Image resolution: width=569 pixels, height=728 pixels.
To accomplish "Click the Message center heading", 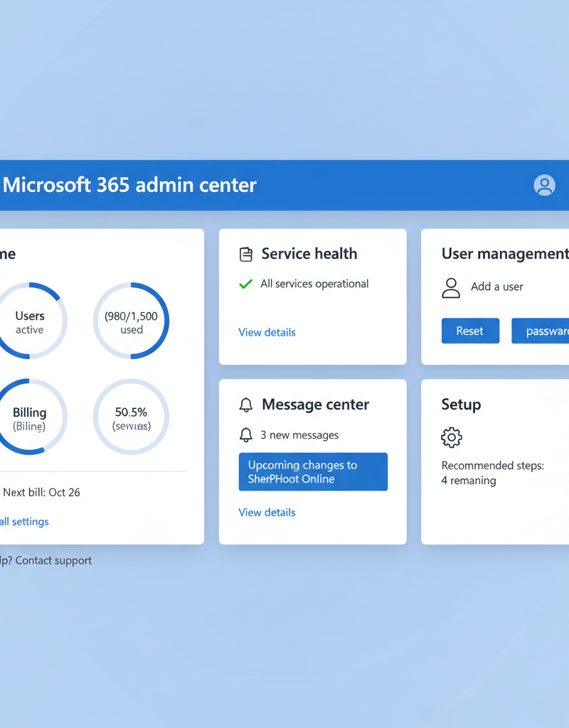I will 315,405.
